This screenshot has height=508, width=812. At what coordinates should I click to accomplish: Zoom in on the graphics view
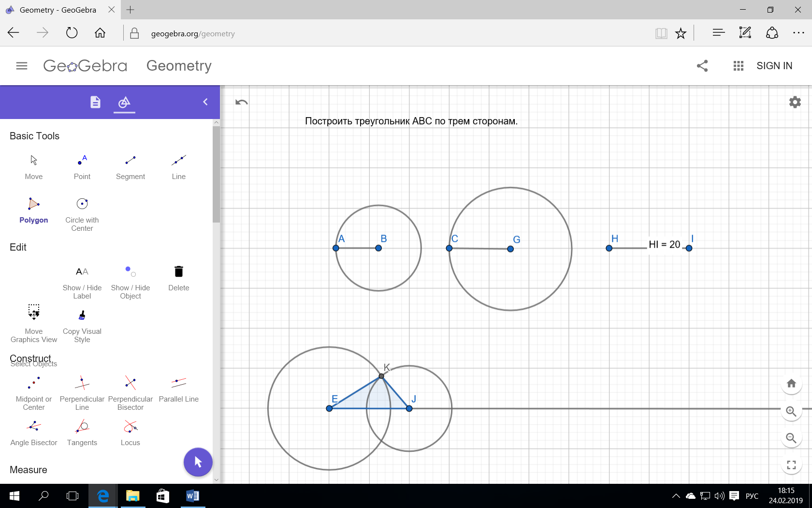[791, 411]
